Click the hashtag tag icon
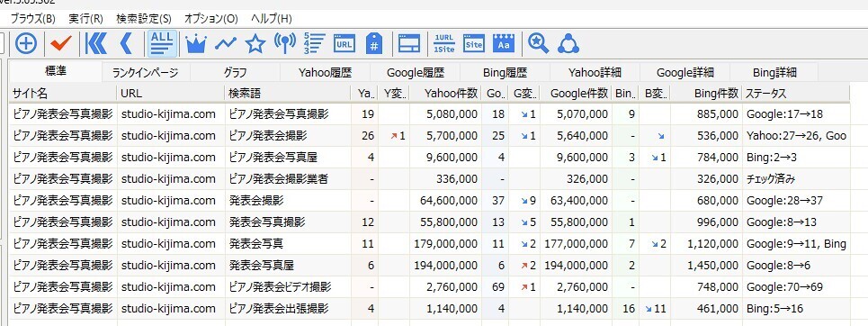This screenshot has height=326, width=868. [x=374, y=43]
